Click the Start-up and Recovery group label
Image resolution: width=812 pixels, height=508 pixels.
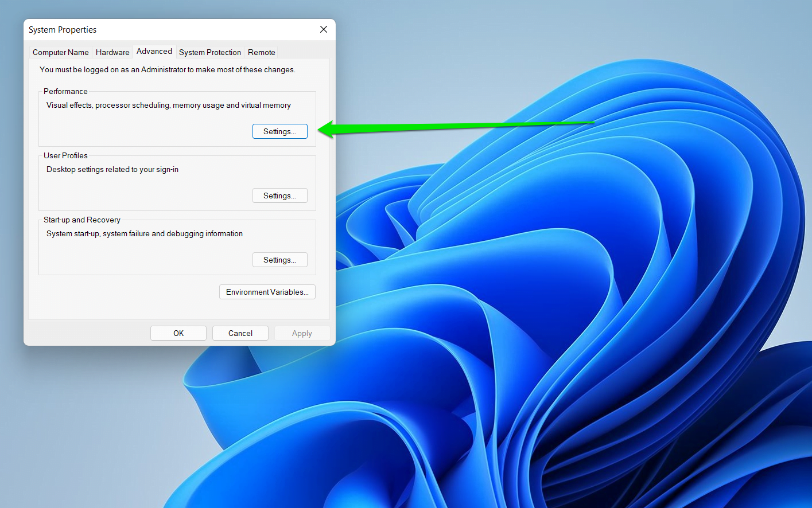pyautogui.click(x=82, y=220)
